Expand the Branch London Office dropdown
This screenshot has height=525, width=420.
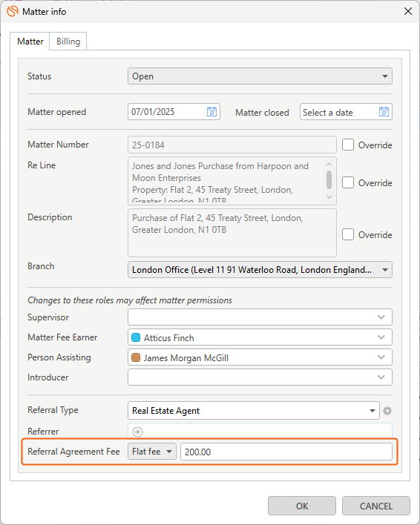point(260,270)
